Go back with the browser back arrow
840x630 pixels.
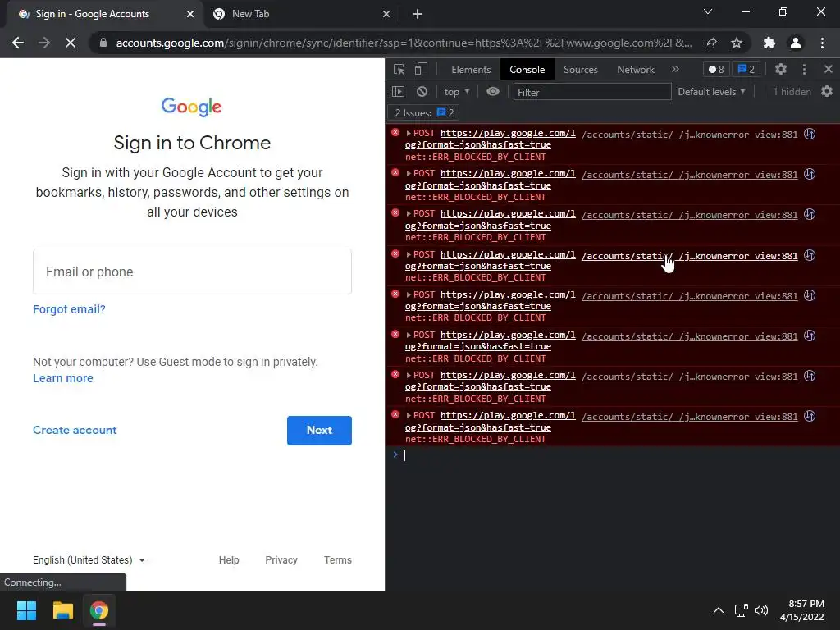18,43
